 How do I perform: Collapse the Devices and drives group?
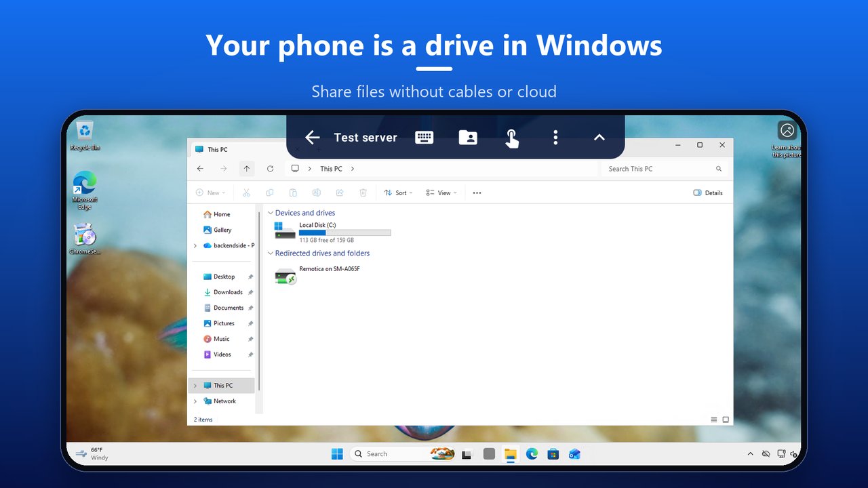click(x=270, y=213)
